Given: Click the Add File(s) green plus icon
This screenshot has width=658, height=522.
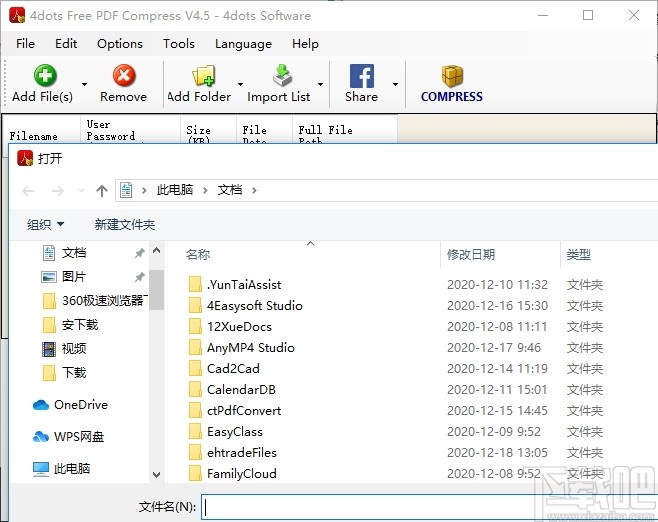Looking at the screenshot, I should point(45,76).
